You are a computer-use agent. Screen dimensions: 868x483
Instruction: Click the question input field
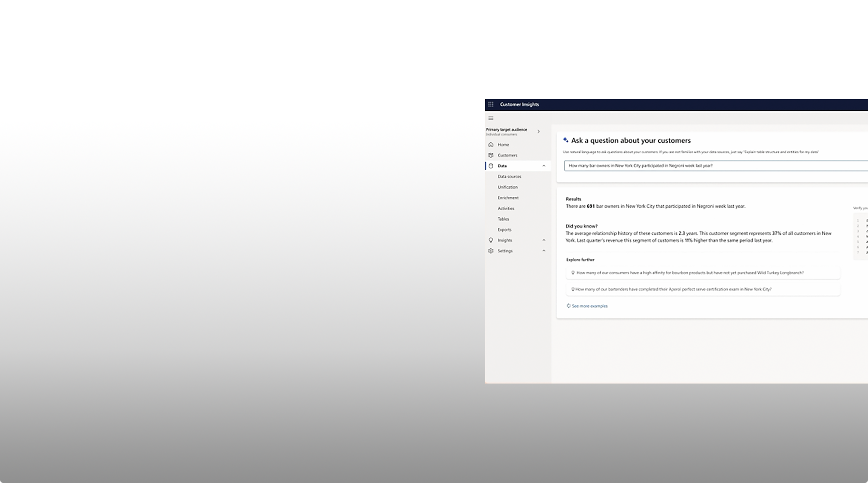point(716,165)
